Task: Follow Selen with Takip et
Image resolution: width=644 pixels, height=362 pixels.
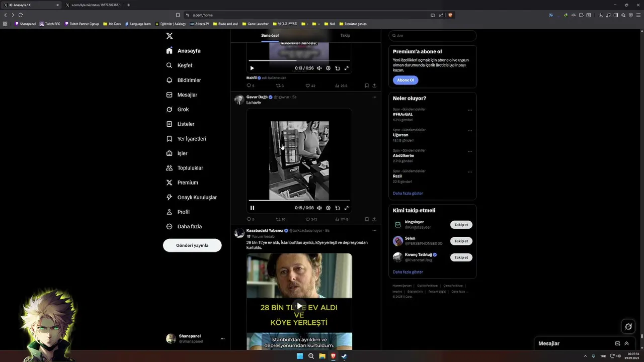Action: [x=461, y=241]
